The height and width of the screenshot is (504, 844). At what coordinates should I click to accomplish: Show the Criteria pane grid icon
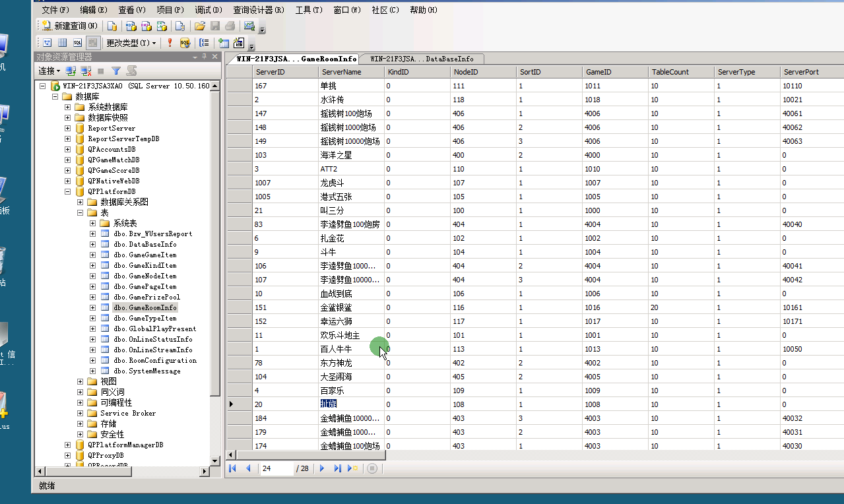(x=62, y=42)
